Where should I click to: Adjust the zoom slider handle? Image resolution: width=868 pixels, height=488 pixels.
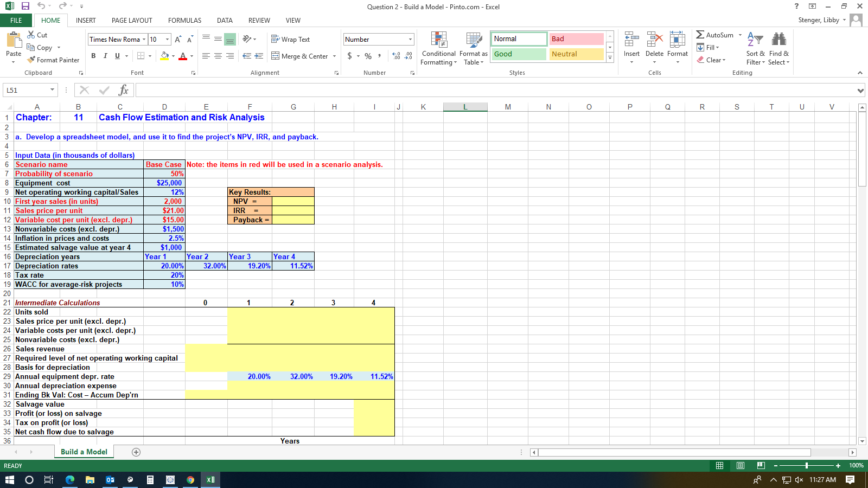point(807,465)
